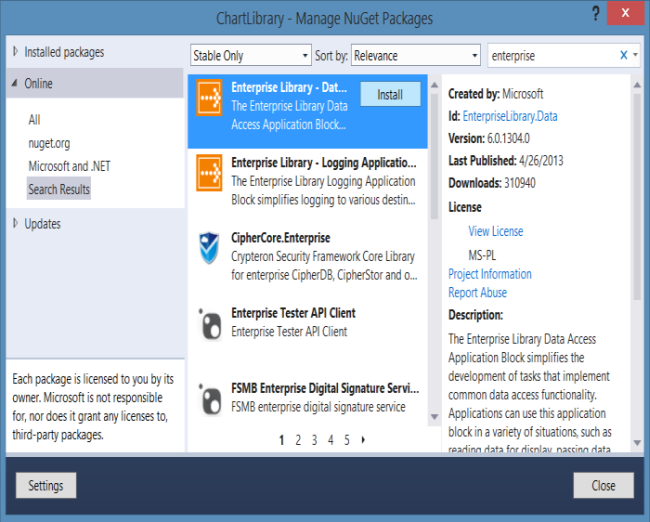Image resolution: width=650 pixels, height=522 pixels.
Task: Open the Settings button
Action: pyautogui.click(x=46, y=485)
